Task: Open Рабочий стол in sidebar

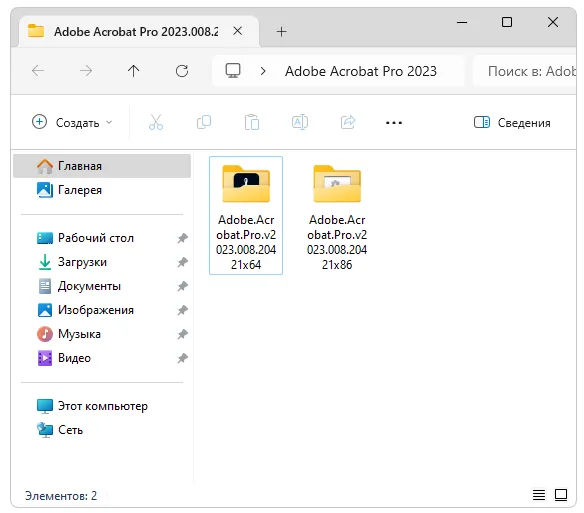Action: click(102, 238)
